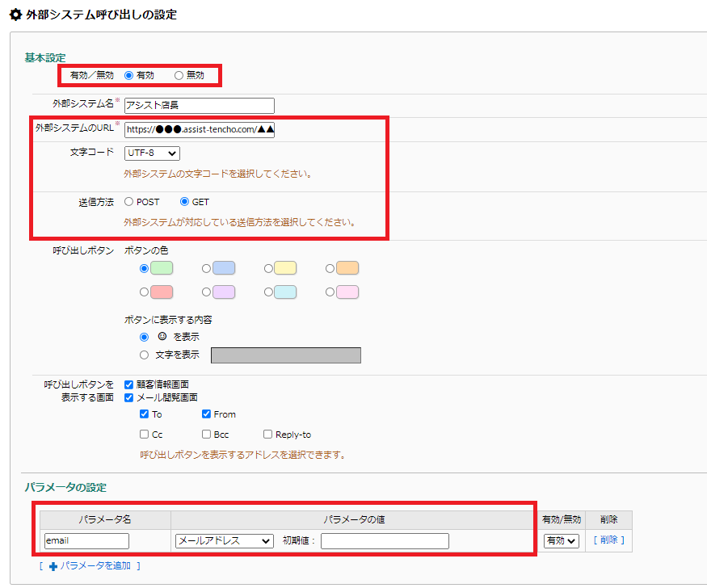Enable the Bcc checkbox
The height and width of the screenshot is (588, 707).
[x=206, y=434]
